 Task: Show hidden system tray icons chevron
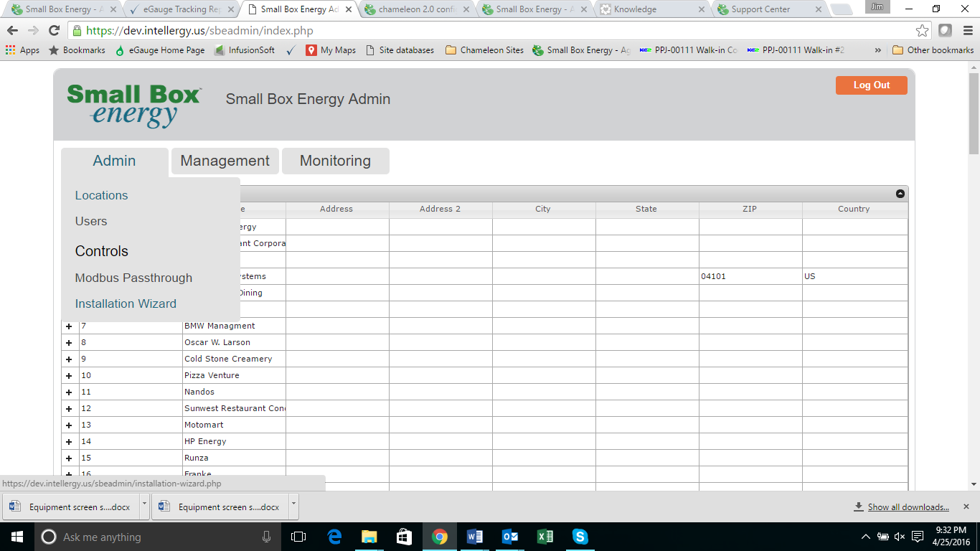coord(864,537)
